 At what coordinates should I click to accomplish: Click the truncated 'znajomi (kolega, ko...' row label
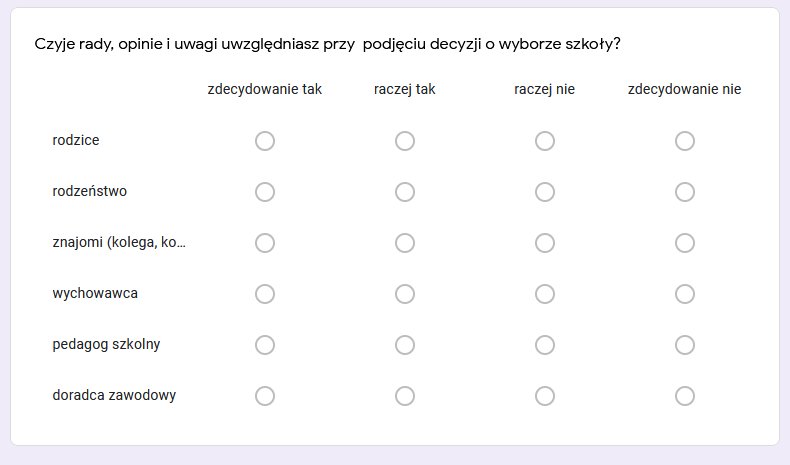pos(119,242)
